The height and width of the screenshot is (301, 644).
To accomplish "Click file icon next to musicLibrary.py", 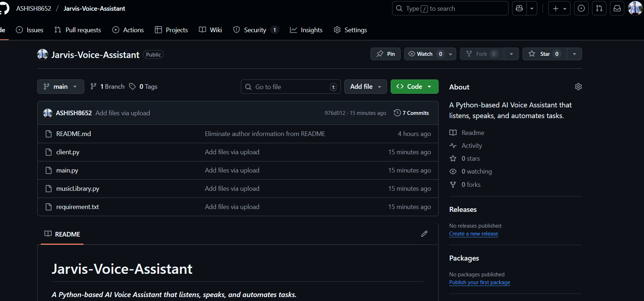I will 49,189.
